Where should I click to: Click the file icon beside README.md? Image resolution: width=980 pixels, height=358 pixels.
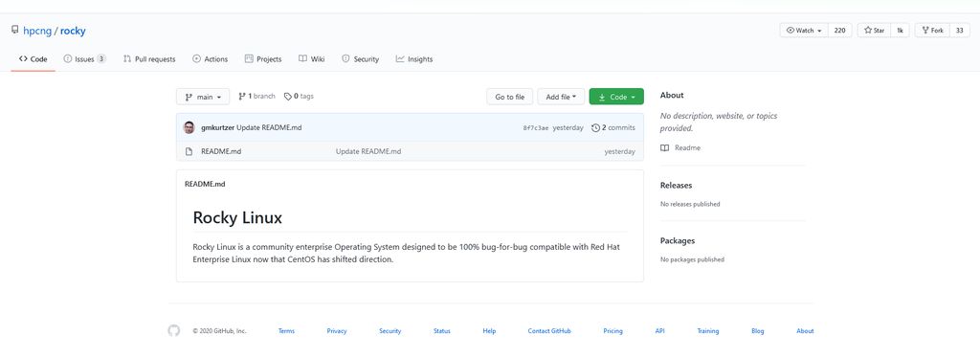pyautogui.click(x=189, y=151)
